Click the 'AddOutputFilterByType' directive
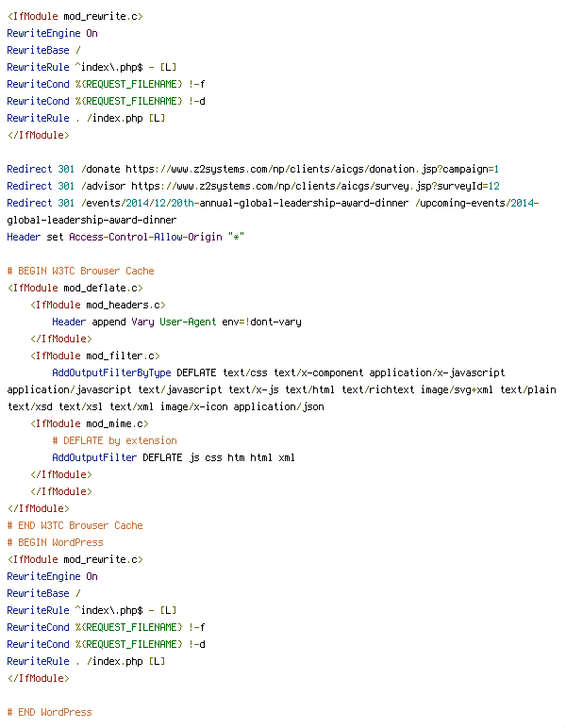 (x=111, y=372)
